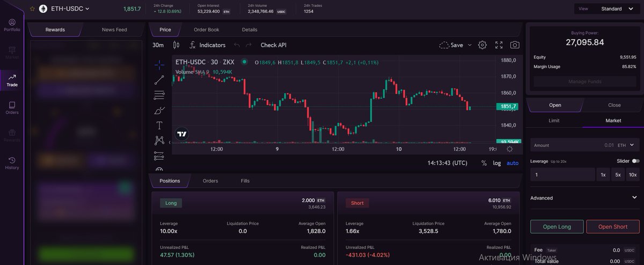This screenshot has width=644, height=265.
Task: Select the Open order tab
Action: click(555, 105)
